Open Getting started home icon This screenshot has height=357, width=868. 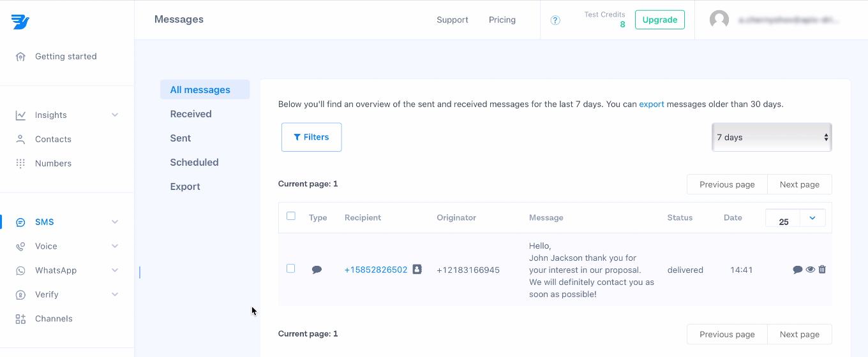tap(20, 57)
